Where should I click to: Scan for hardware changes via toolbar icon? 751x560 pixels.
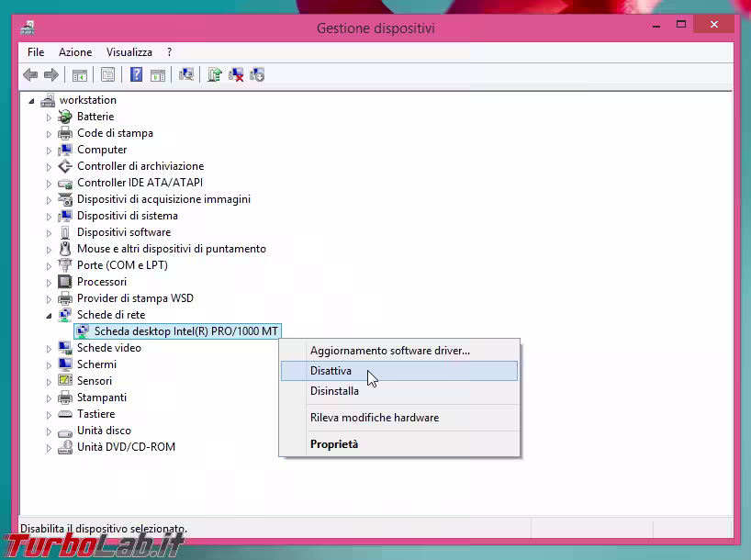pos(185,74)
